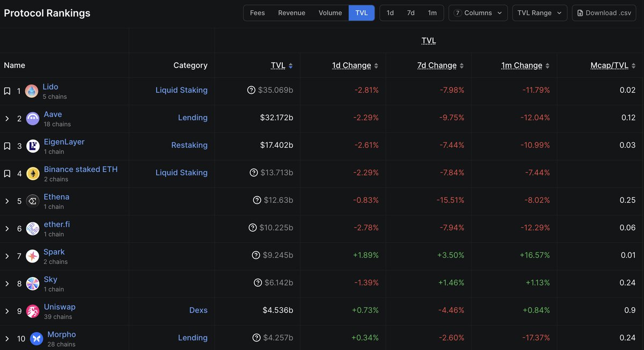Image resolution: width=644 pixels, height=350 pixels.
Task: Click the question mark icon beside $10.225b
Action: tap(253, 228)
